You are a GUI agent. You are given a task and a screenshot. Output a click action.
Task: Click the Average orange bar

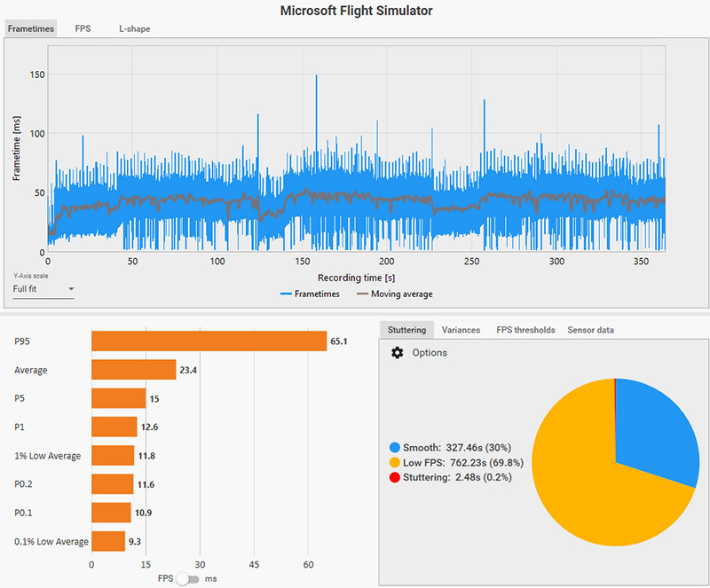pos(134,370)
